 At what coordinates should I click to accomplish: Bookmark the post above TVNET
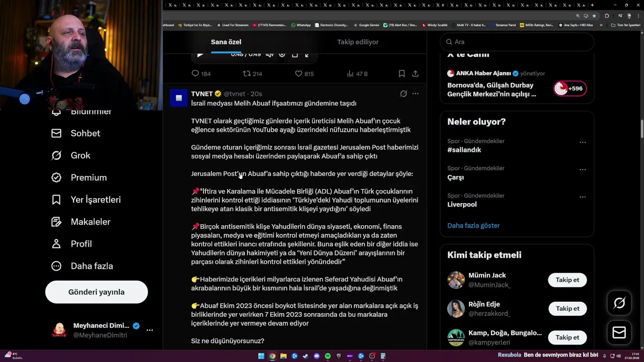[401, 73]
